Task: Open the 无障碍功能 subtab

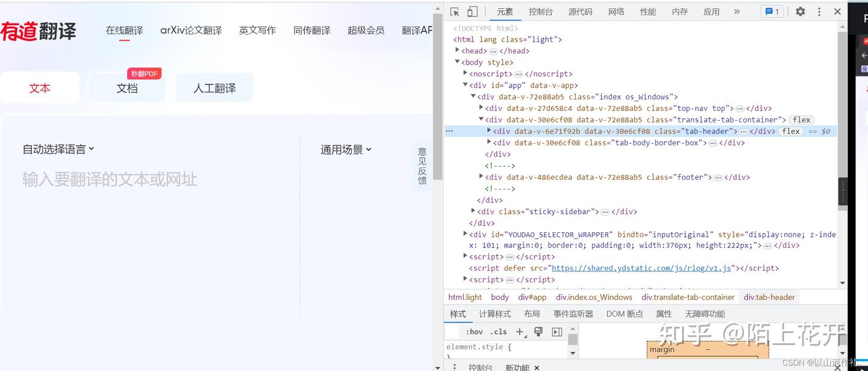Action: pyautogui.click(x=705, y=314)
